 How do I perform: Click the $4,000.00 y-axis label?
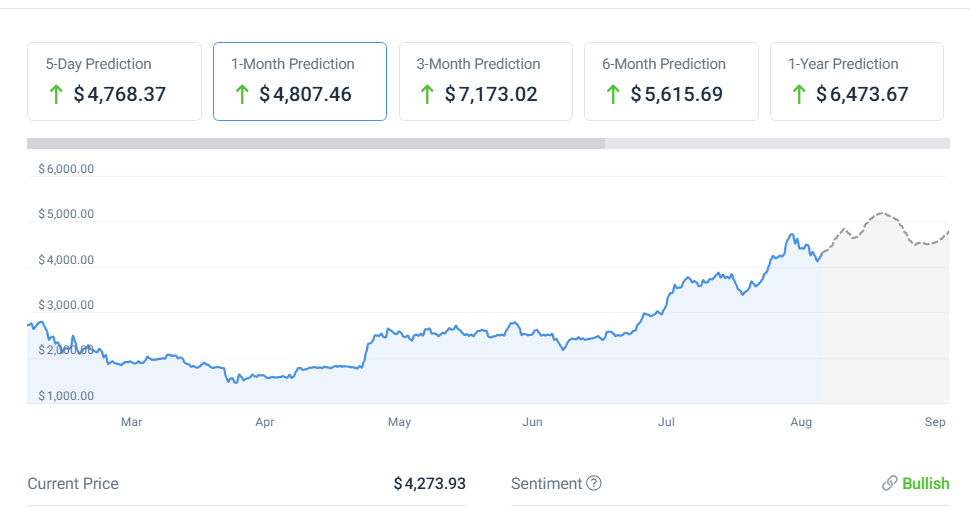(x=66, y=260)
